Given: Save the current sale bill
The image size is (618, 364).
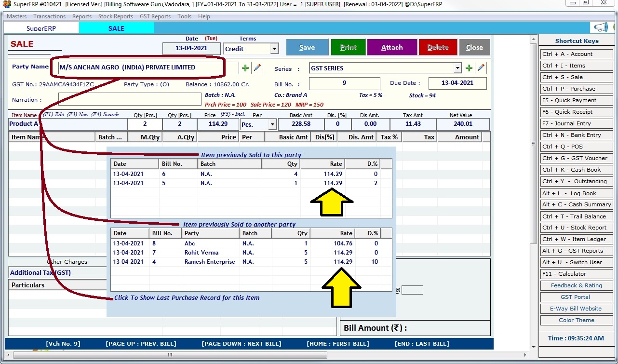Looking at the screenshot, I should coord(307,47).
